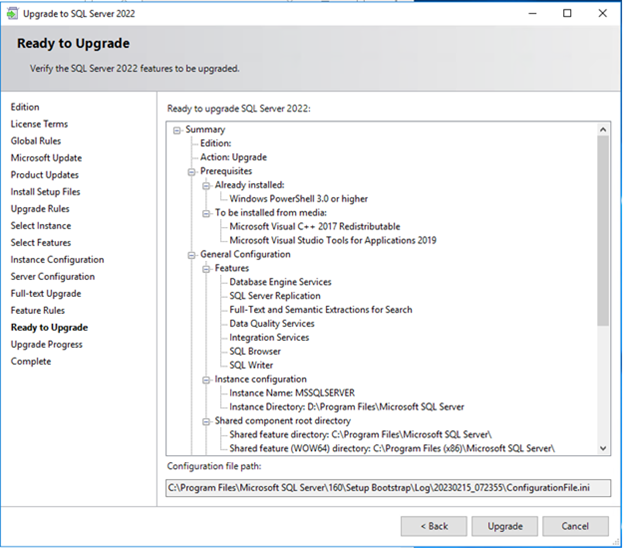Select the Instance Directory row
Screen dimensions: 624x549
(x=347, y=407)
